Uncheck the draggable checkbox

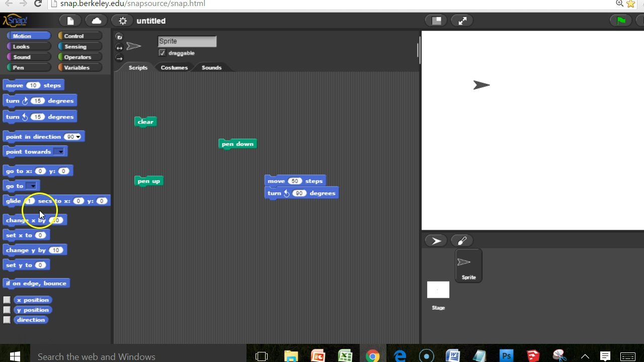pos(162,53)
